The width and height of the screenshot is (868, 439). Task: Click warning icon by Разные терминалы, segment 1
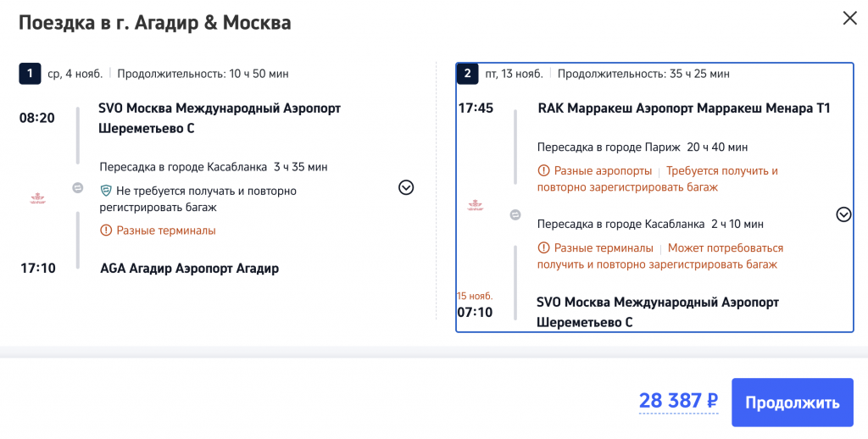106,231
